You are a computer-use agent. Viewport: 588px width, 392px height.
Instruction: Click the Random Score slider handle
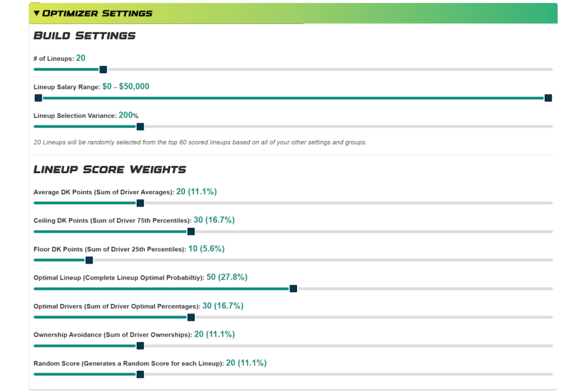pos(140,374)
